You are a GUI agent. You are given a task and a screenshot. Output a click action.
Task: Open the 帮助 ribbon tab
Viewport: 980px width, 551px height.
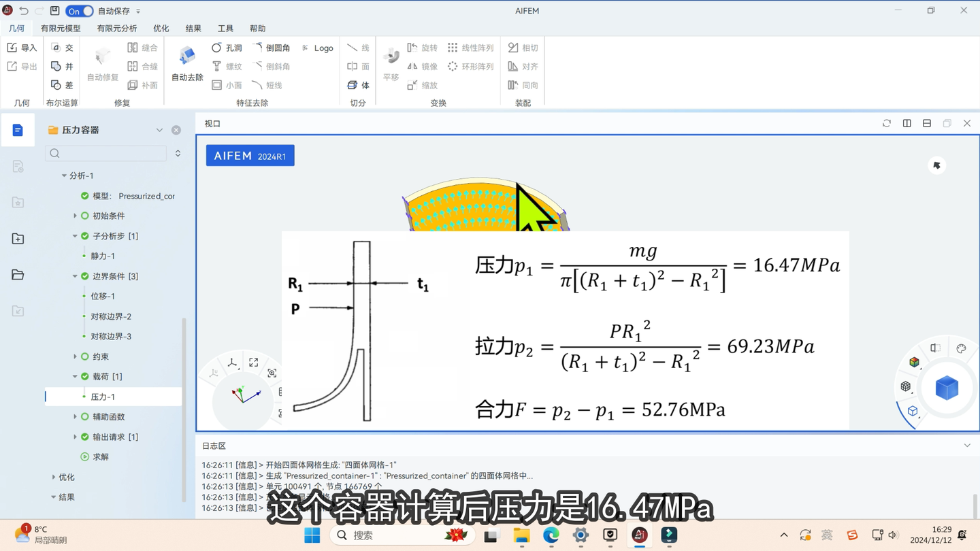tap(257, 29)
